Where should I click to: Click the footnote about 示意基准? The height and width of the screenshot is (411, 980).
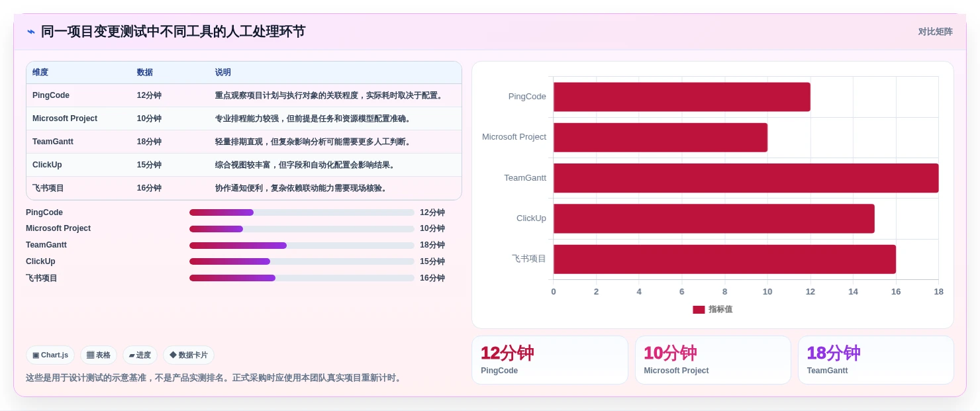[x=215, y=378]
